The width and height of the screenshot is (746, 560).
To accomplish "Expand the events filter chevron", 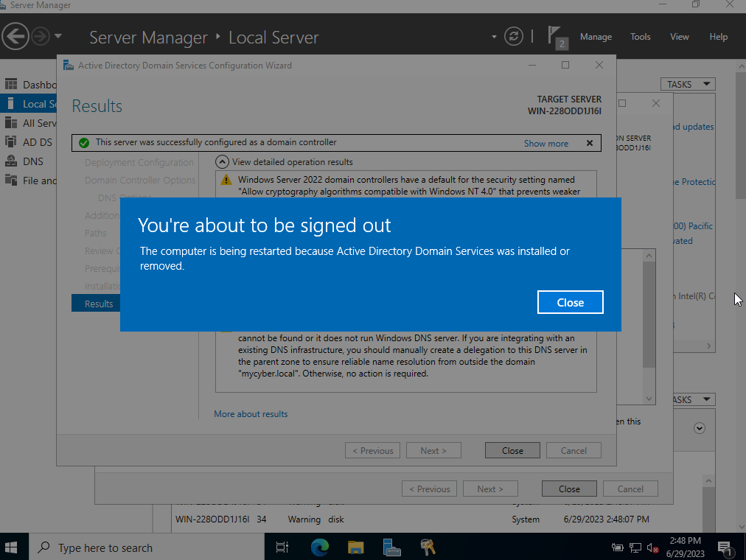I will click(699, 428).
